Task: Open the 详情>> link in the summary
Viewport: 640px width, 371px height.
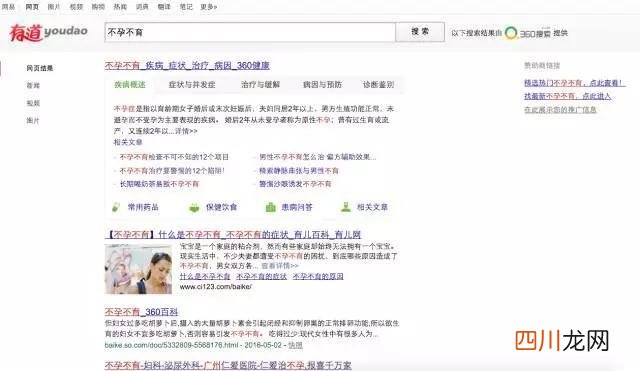Action: click(x=186, y=131)
